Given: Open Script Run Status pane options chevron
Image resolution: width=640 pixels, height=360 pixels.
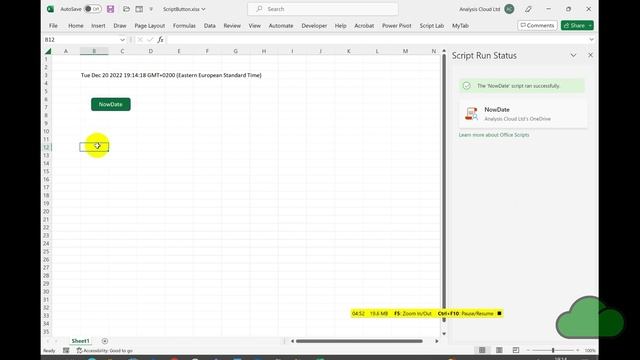Looking at the screenshot, I should [x=573, y=55].
